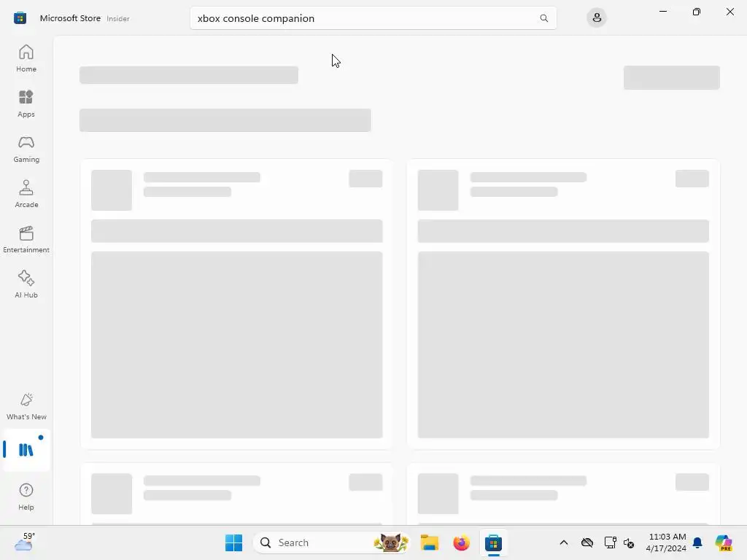Launch Firefox from the taskbar

click(x=461, y=542)
